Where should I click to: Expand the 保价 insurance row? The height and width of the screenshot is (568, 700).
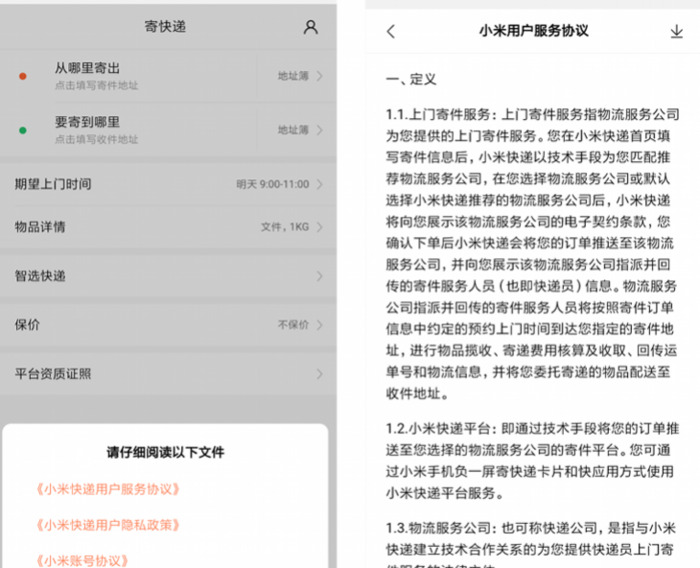[x=168, y=325]
